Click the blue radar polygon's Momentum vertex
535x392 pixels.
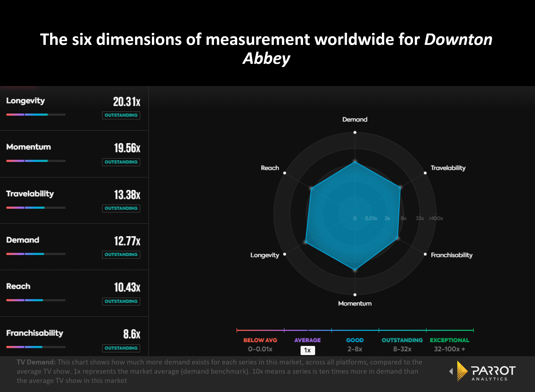pyautogui.click(x=355, y=270)
